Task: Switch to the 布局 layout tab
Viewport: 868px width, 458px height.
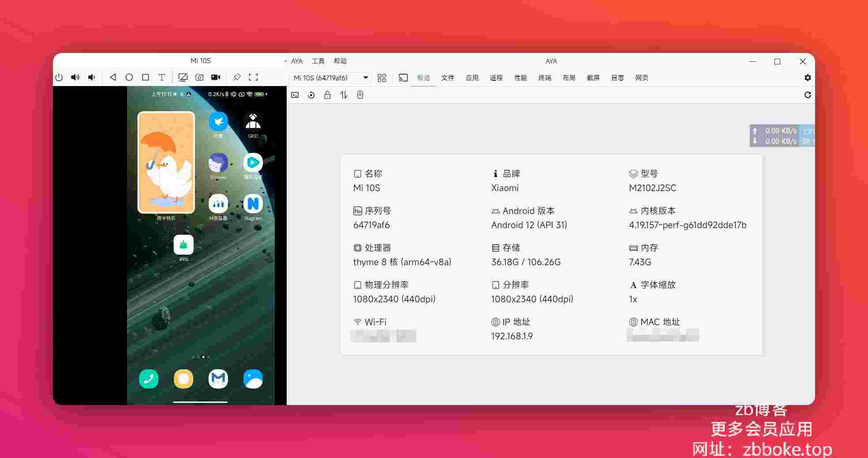Action: (x=569, y=78)
